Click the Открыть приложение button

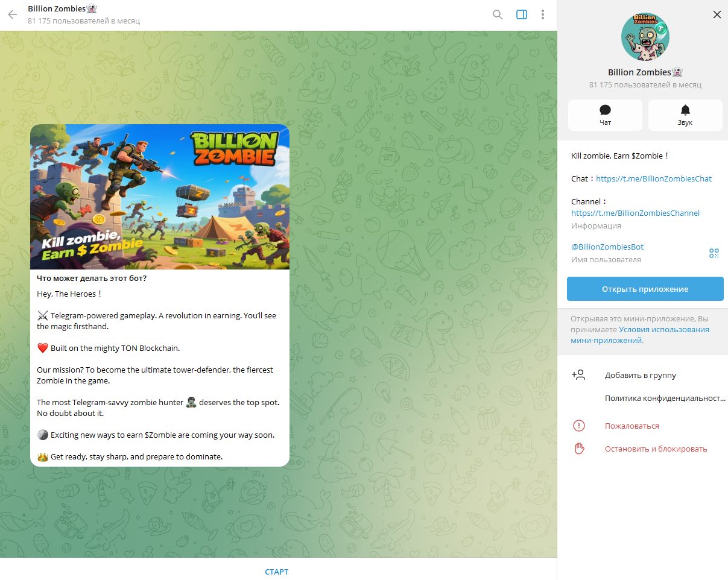point(645,289)
